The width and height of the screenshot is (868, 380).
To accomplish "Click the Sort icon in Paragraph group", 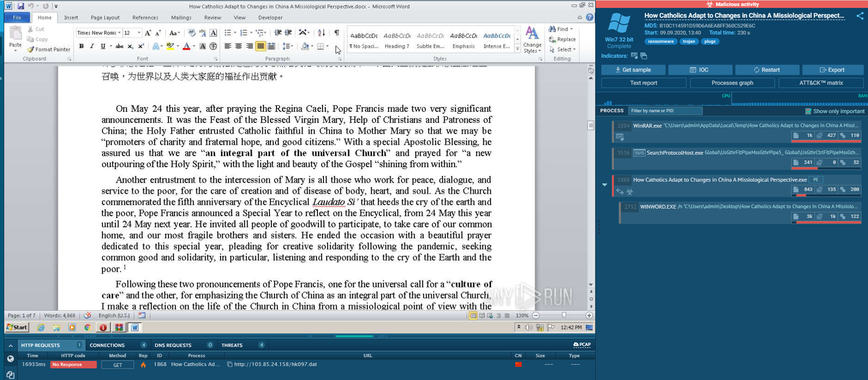I will (321, 33).
